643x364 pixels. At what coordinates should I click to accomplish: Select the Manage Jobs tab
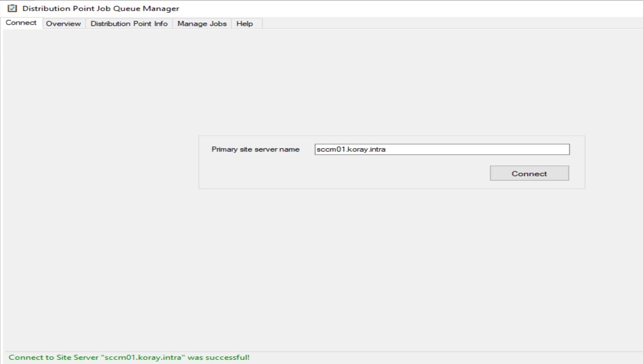[201, 23]
